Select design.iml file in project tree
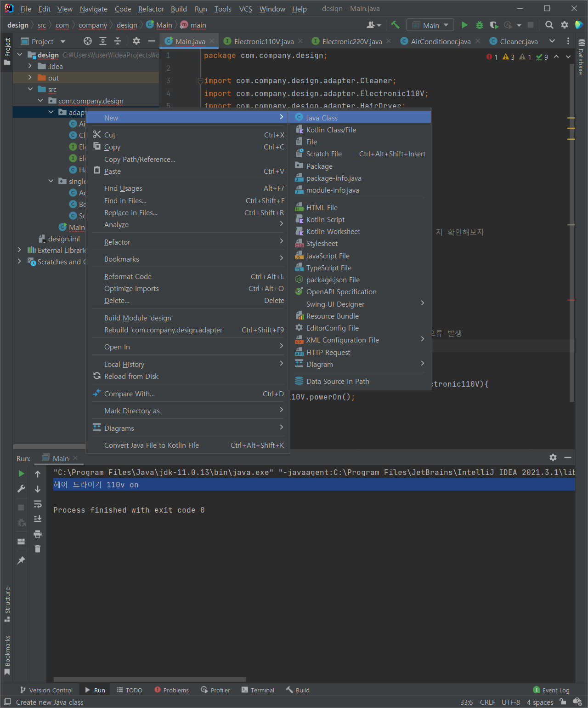 coord(64,239)
